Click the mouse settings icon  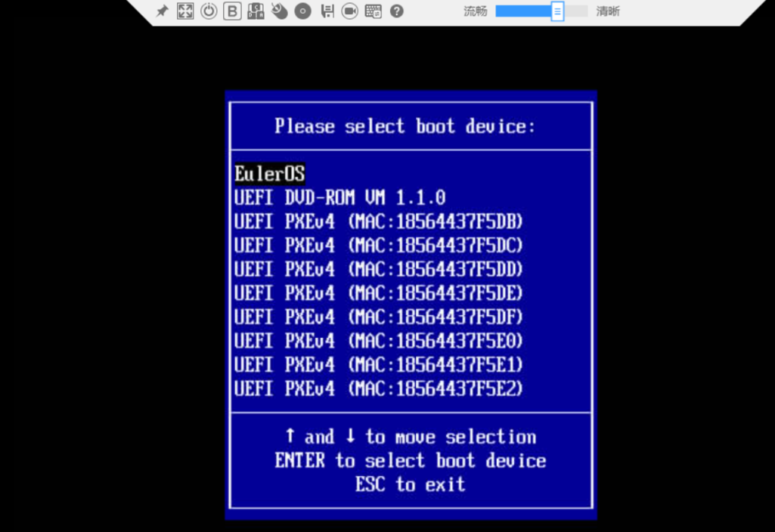pos(279,11)
